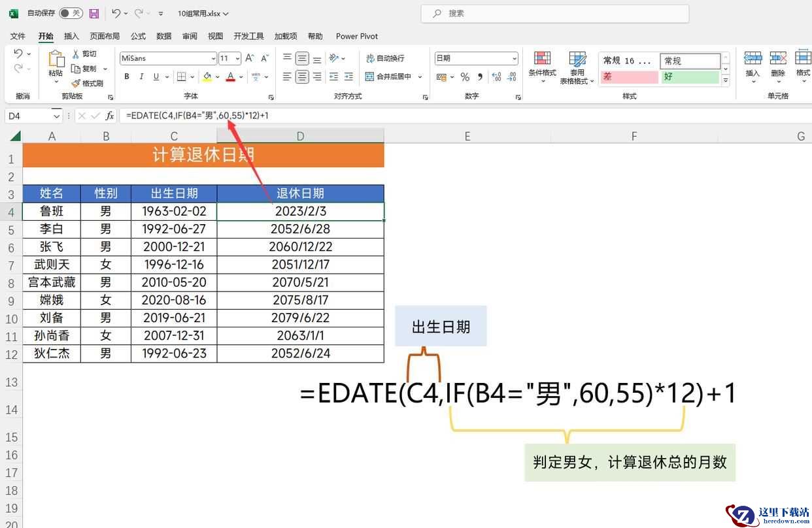Click Comma Style icon
Screen dimensions: 812x528
(481, 77)
